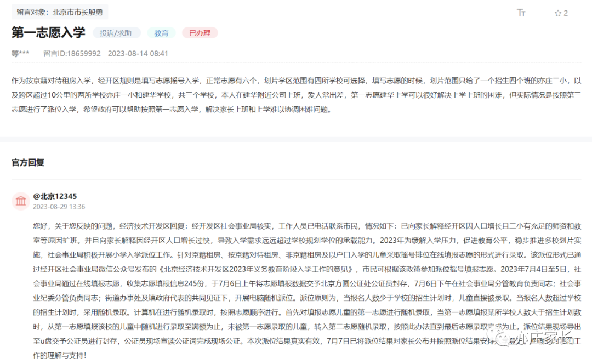Click the star favorite icon
The height and width of the screenshot is (364, 592).
pos(557,13)
